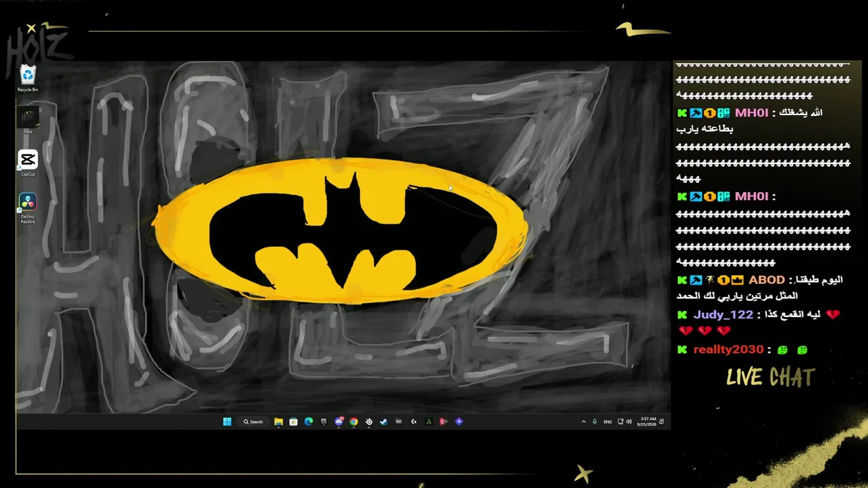Click MH0I username beside الله يشغلك
The image size is (868, 488).
751,113
